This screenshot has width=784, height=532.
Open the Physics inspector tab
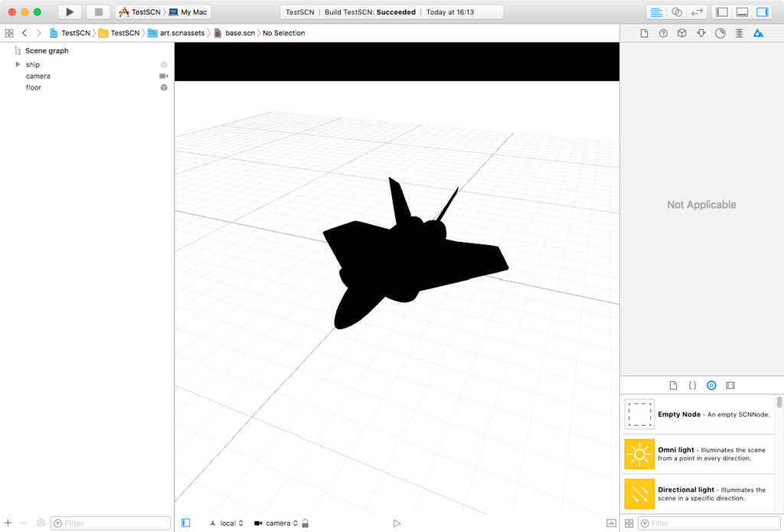[x=739, y=33]
